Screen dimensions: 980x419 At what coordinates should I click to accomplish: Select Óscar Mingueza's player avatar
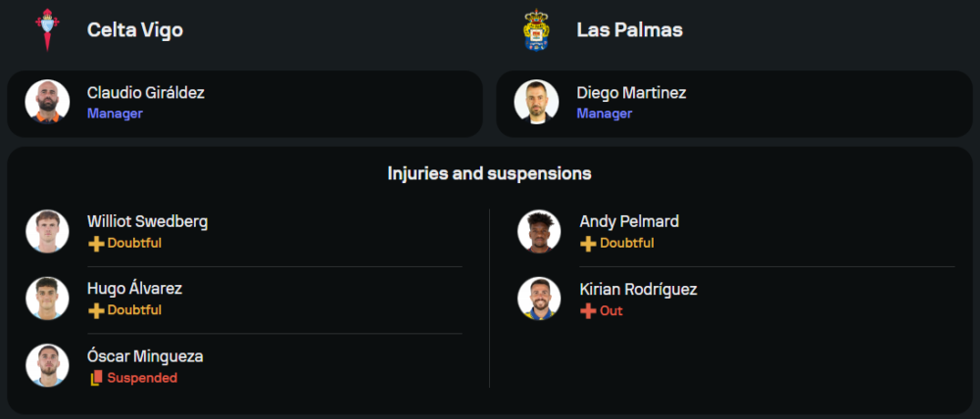[x=47, y=366]
